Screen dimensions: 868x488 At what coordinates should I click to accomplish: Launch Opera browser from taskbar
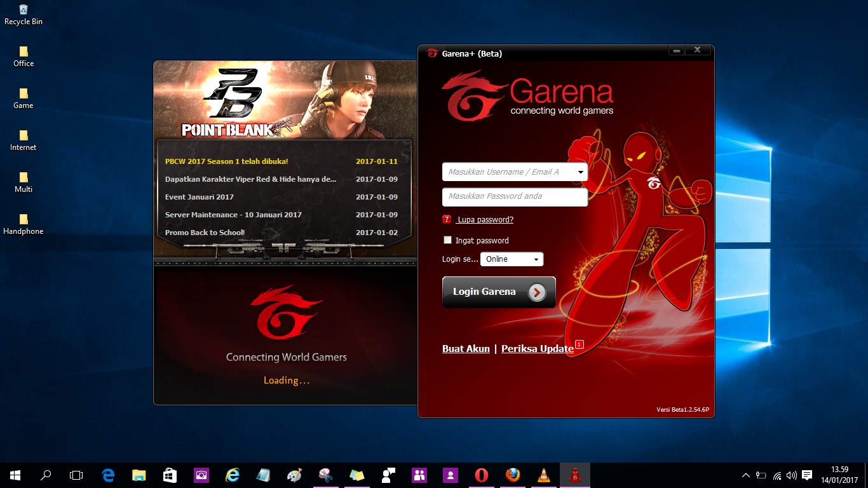481,475
